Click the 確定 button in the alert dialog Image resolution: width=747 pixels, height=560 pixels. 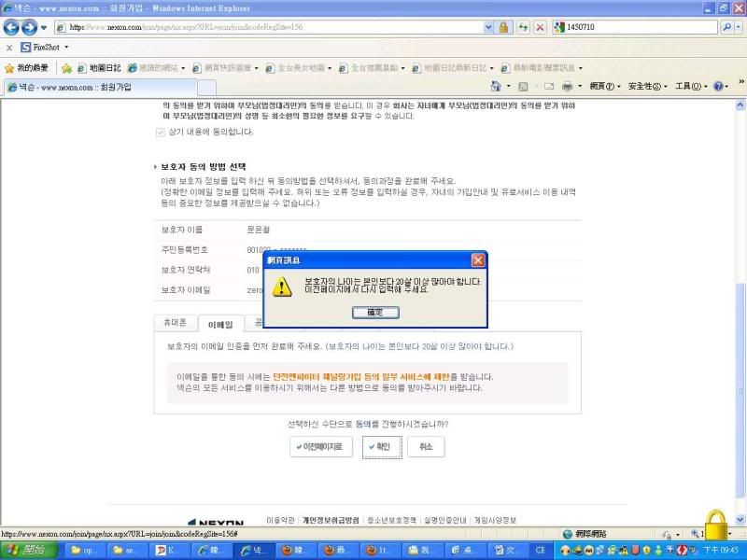tap(375, 313)
